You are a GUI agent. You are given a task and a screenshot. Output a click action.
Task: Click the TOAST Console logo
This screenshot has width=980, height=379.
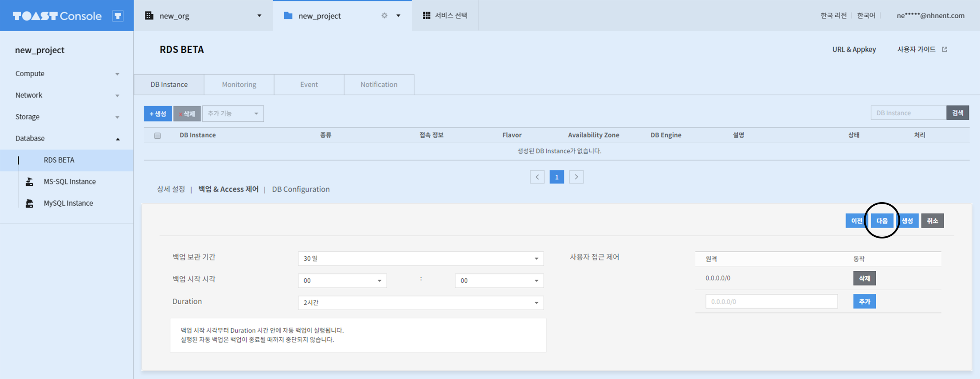(57, 16)
